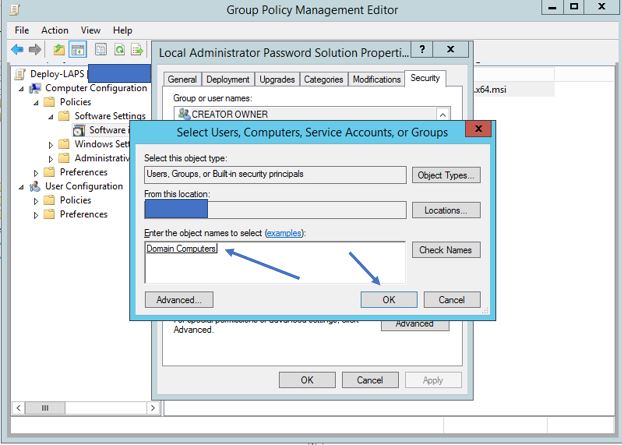Cancel the Select Users dialog
Screen dimensions: 622x445
(x=452, y=300)
